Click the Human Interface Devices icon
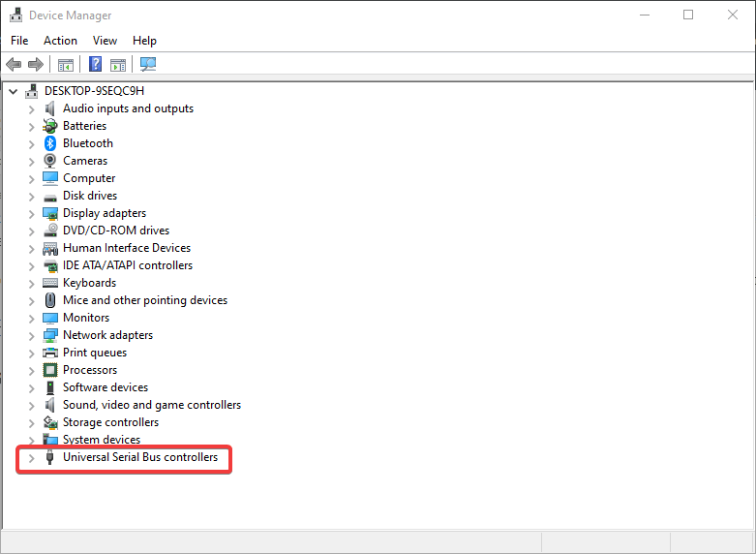This screenshot has width=756, height=554. pyautogui.click(x=50, y=249)
